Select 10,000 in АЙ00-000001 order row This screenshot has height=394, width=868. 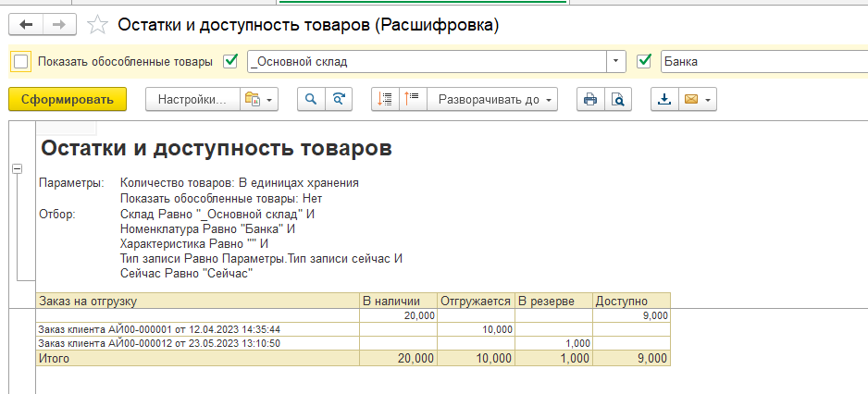(x=476, y=329)
